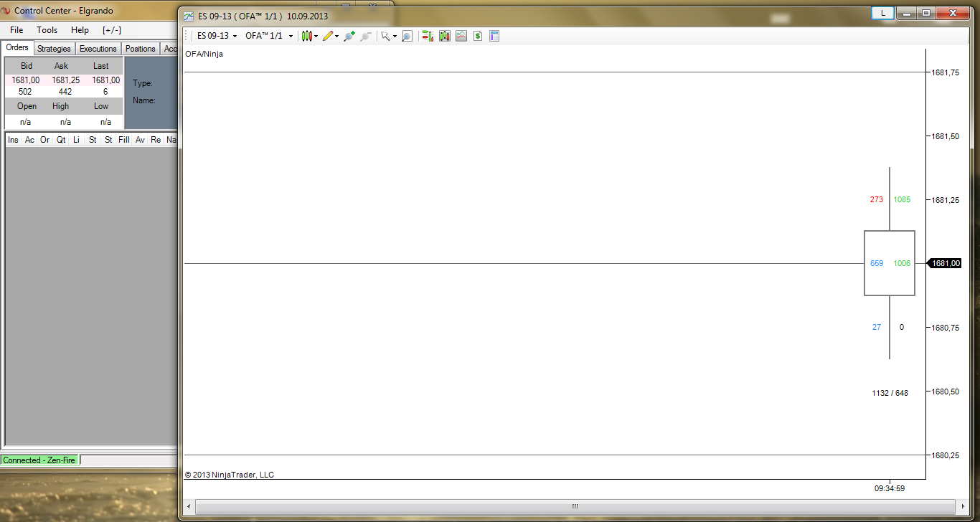Click the 09:34:59 time label

click(890, 488)
